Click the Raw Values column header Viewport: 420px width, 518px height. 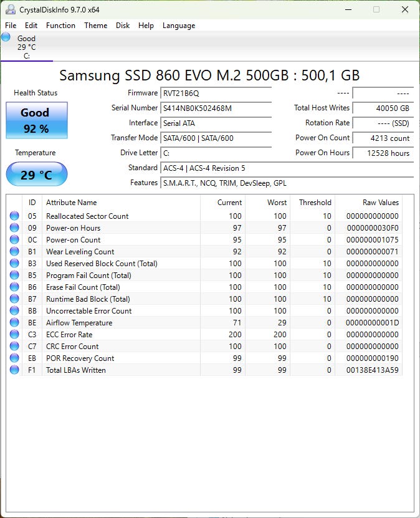tap(368, 202)
